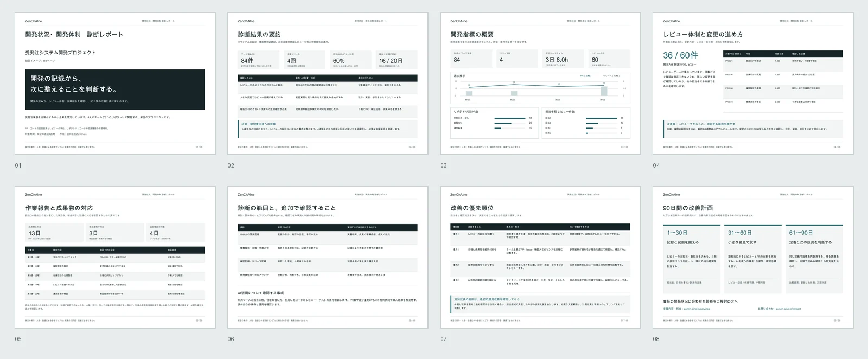Screen dimensions: 868x359
Task: Click the 3日 6.0h lead time card
Action: point(563,59)
